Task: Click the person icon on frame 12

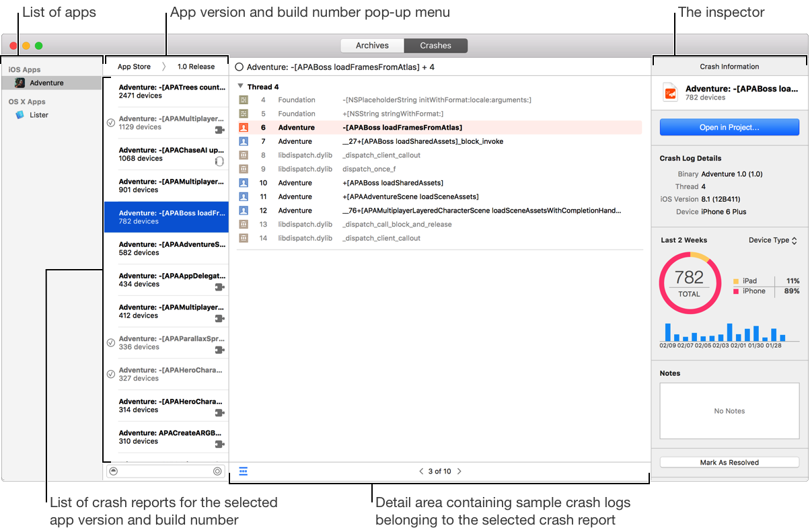Action: coord(244,211)
